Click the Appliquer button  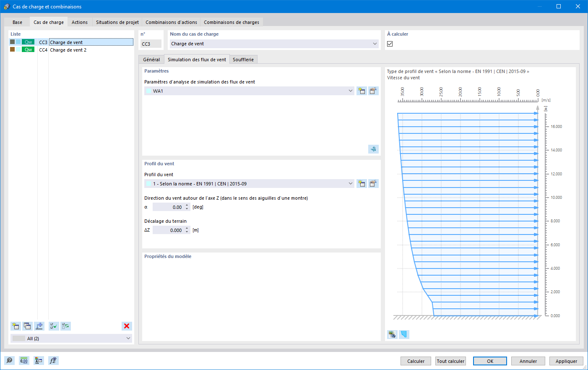click(x=566, y=361)
